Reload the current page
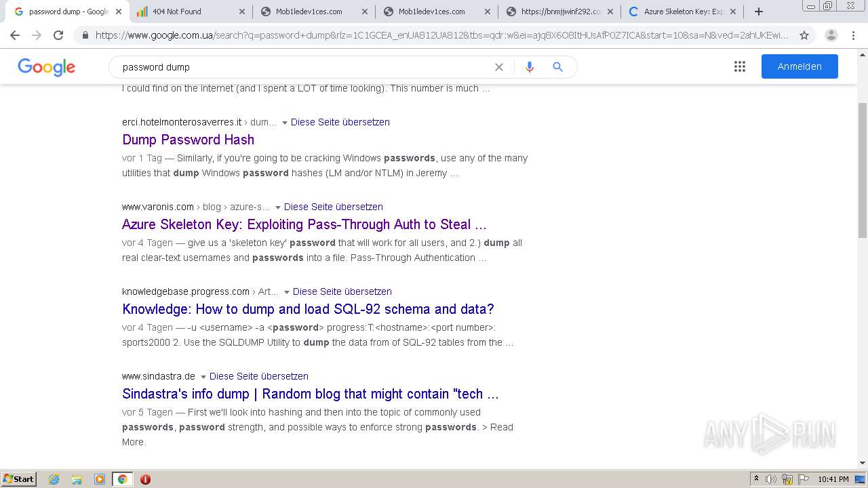The width and height of the screenshot is (868, 488). pos(58,35)
